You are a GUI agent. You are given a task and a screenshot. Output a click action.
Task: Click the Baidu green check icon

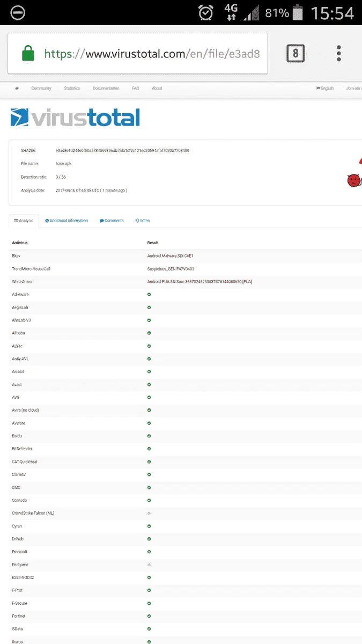click(149, 436)
